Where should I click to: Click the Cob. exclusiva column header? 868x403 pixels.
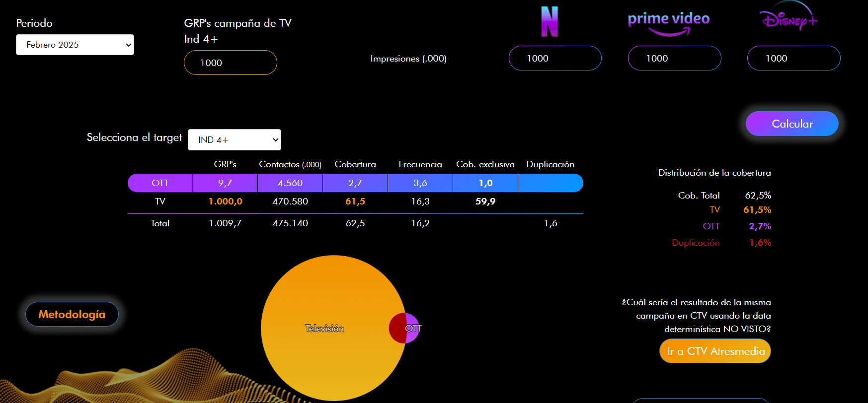(x=485, y=164)
